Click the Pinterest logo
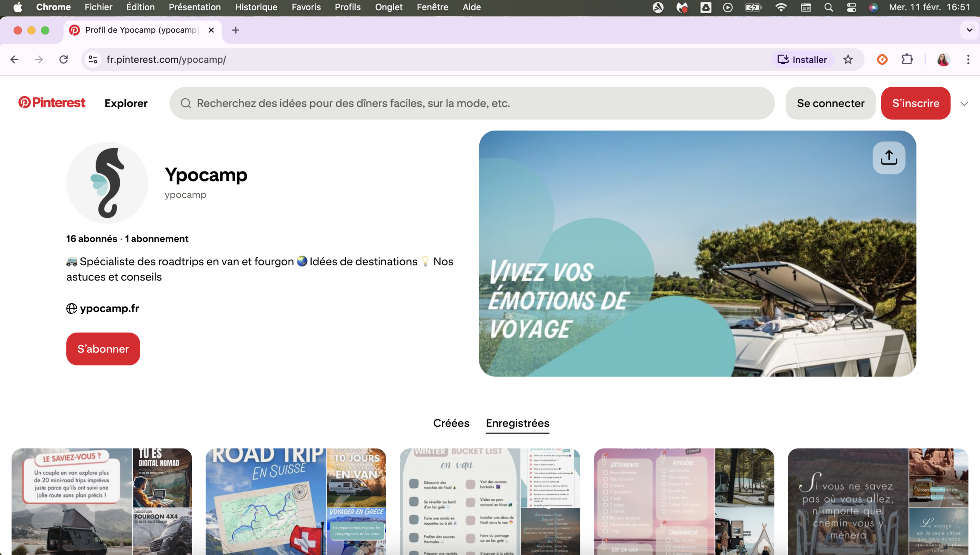Image resolution: width=980 pixels, height=555 pixels. [x=52, y=103]
